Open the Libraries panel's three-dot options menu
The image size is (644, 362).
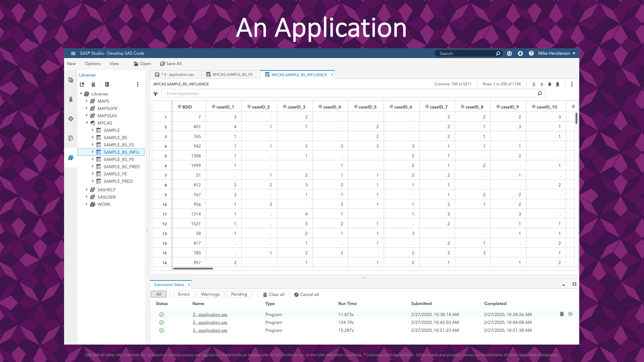coord(138,84)
